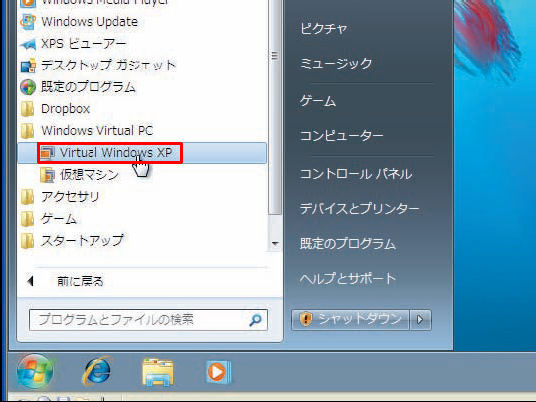
Task: Open ヘルプとサポート link
Action: click(348, 278)
